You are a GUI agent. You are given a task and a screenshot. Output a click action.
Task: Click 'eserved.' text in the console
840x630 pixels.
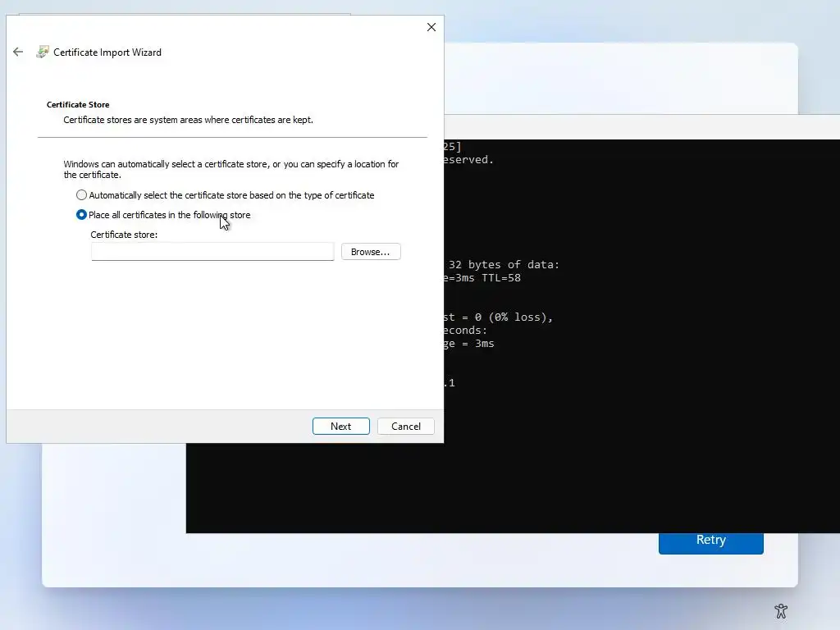[468, 160]
